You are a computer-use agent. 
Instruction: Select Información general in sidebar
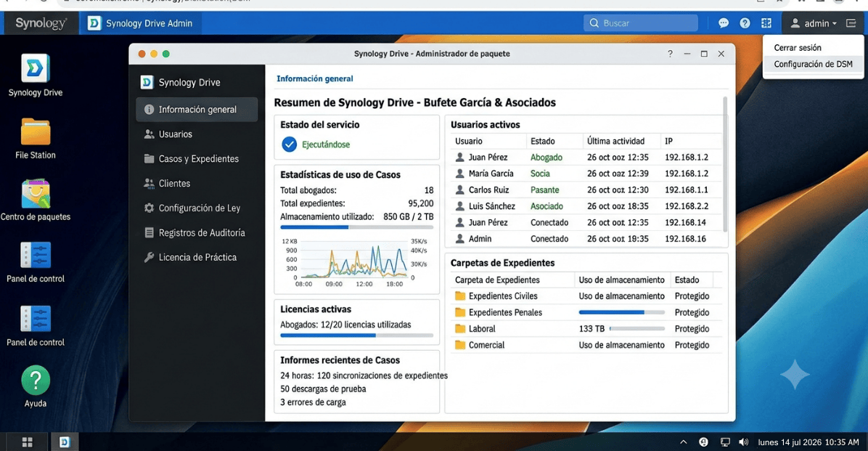[197, 110]
